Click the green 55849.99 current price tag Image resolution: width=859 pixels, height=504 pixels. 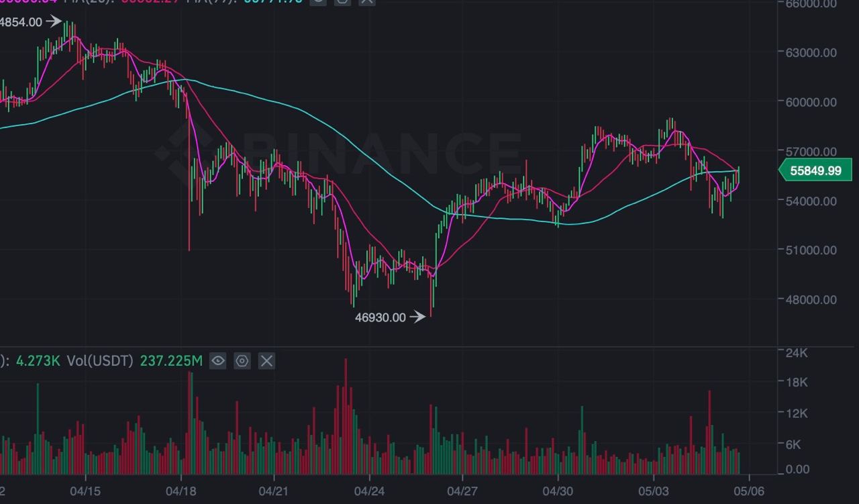[x=815, y=170]
